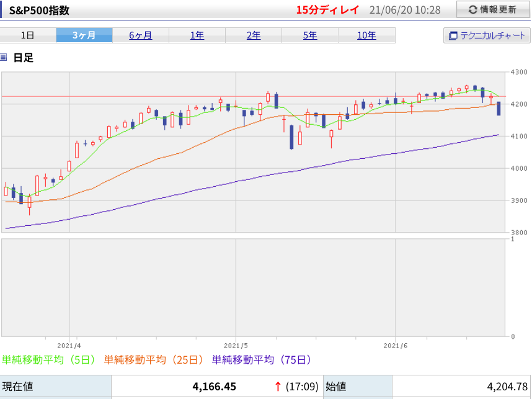Viewport: 532px width, 399px height.
Task: Click the 3800 y-axis price label
Action: pyautogui.click(x=519, y=233)
